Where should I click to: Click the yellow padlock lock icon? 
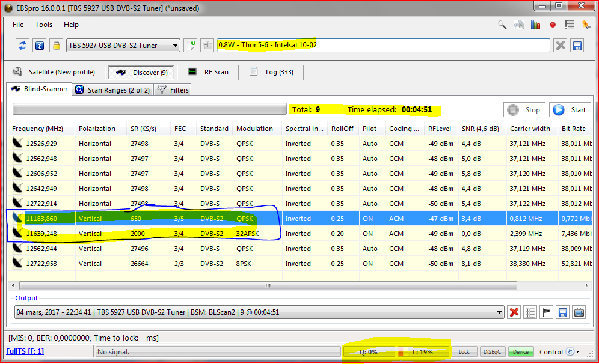[x=56, y=46]
